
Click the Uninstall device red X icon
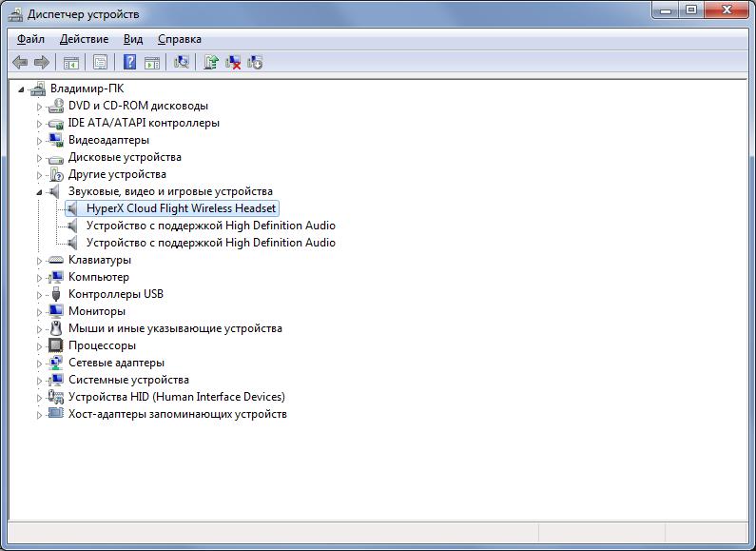[x=233, y=62]
